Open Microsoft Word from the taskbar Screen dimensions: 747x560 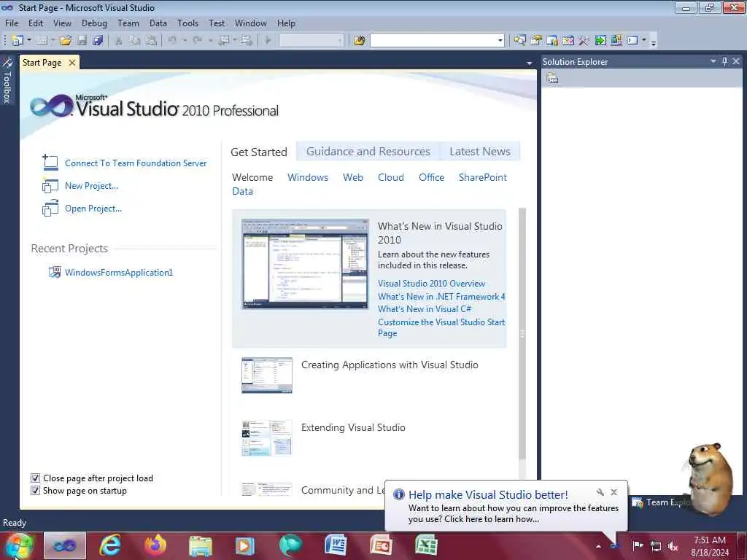[336, 545]
